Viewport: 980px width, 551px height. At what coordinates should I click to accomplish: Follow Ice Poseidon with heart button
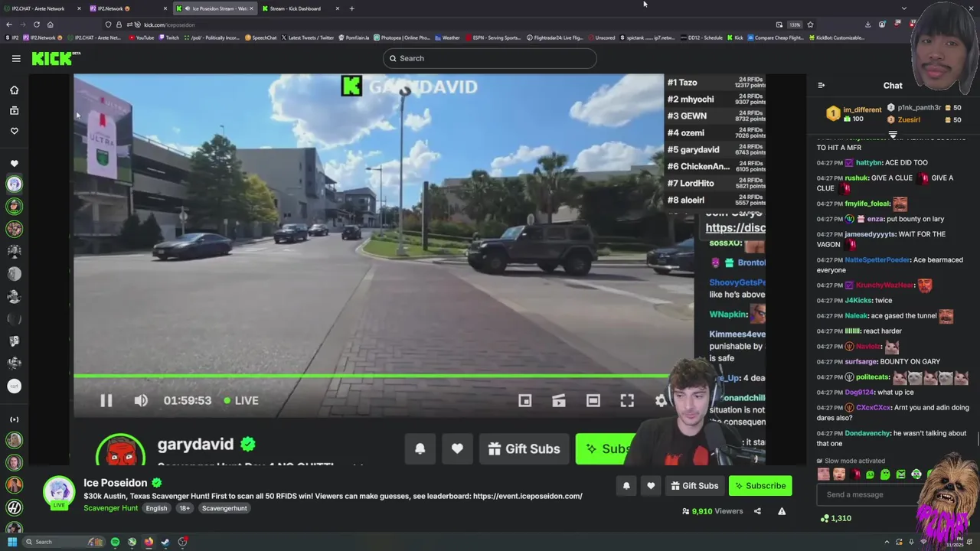(x=651, y=486)
